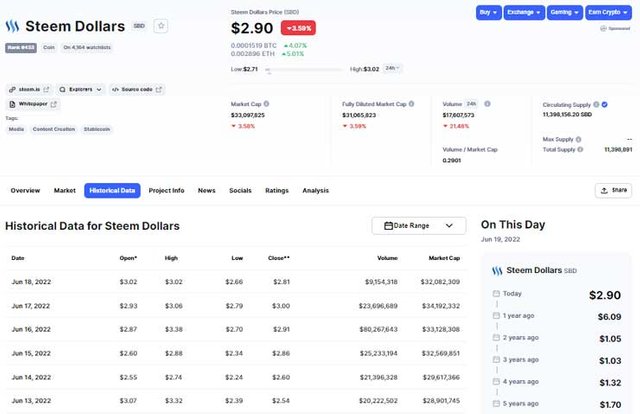Screen dimensions: 640x414
Task: Change the 24h low/high period dropdown
Action: click(x=392, y=68)
